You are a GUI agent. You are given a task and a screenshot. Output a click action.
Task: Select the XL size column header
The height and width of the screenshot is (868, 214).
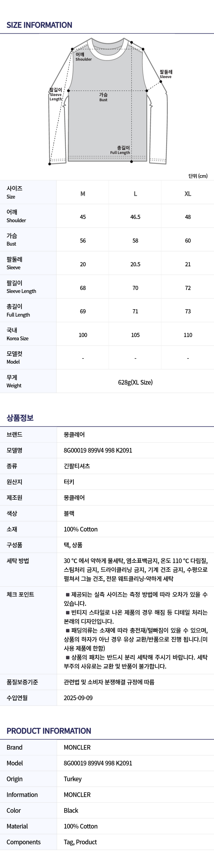(x=188, y=194)
